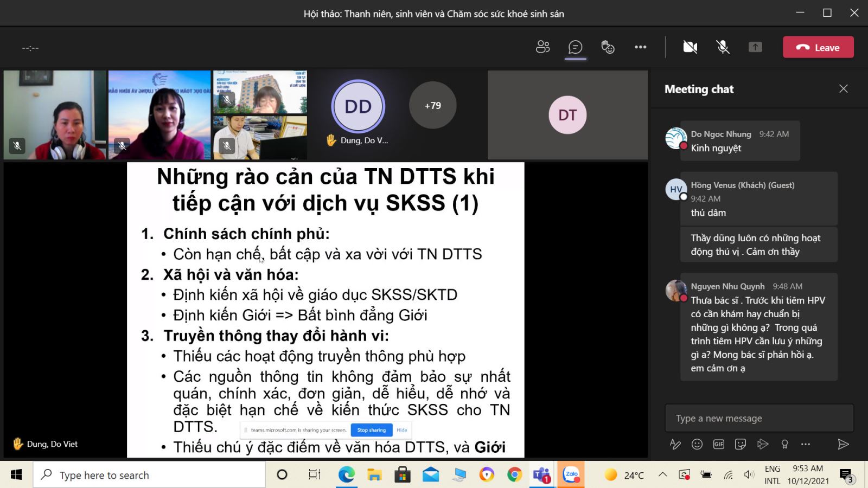Viewport: 868px width, 488px height.
Task: Turn on the camera
Action: (690, 47)
